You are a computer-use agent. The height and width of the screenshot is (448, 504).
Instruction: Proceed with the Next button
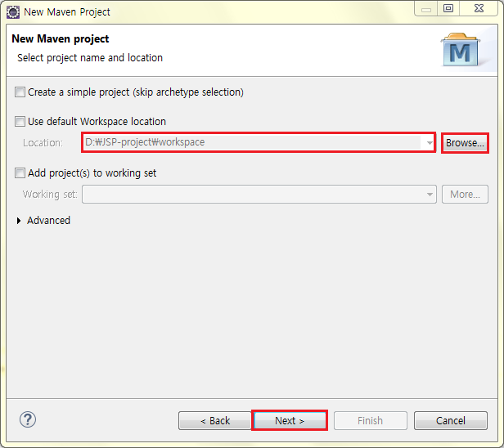[x=290, y=420]
